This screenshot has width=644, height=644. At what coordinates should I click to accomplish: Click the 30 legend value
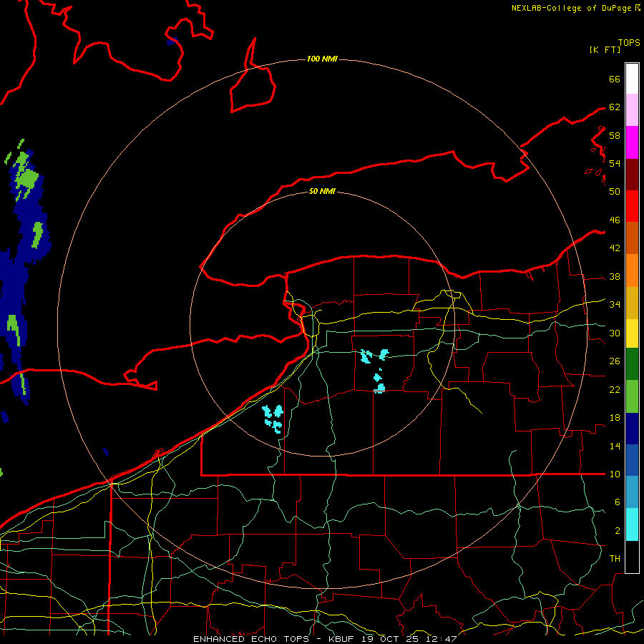[615, 333]
